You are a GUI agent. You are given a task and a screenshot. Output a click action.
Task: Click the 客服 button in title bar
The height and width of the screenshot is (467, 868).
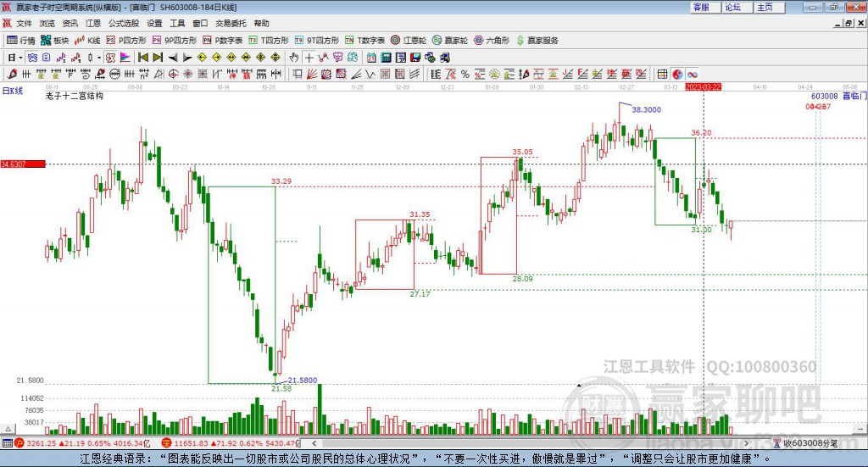[705, 7]
